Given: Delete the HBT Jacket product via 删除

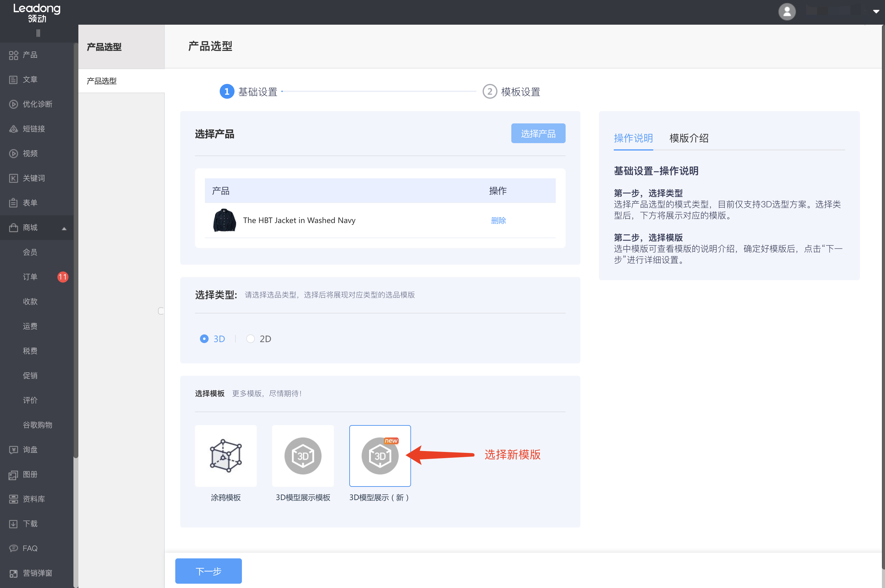Looking at the screenshot, I should 498,221.
